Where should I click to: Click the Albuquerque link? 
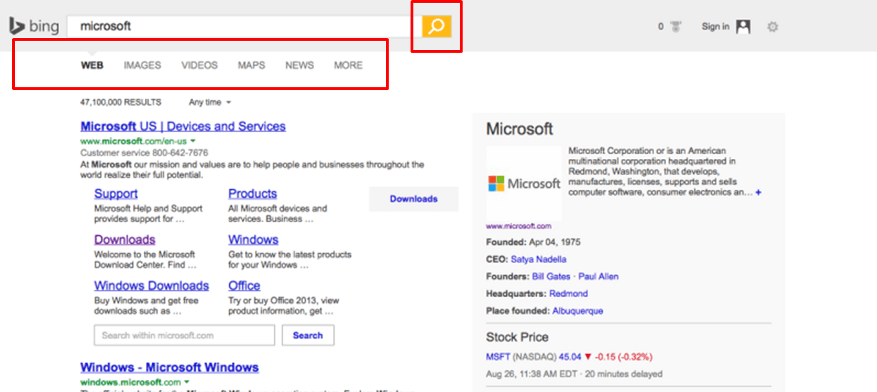pos(578,310)
